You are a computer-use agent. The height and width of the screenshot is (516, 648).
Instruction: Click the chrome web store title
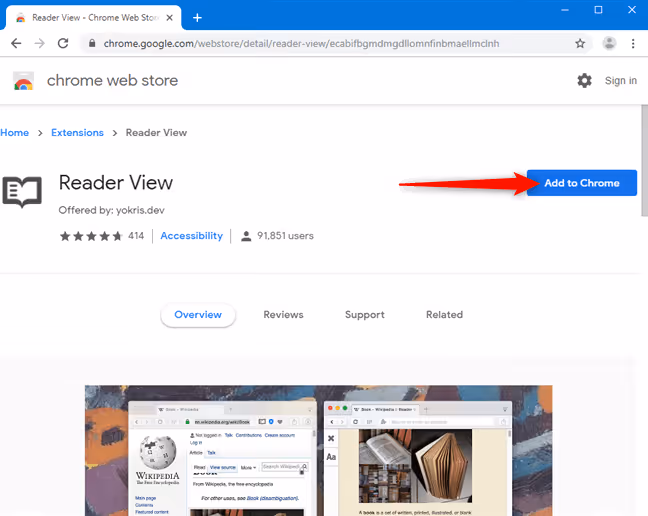click(x=112, y=81)
